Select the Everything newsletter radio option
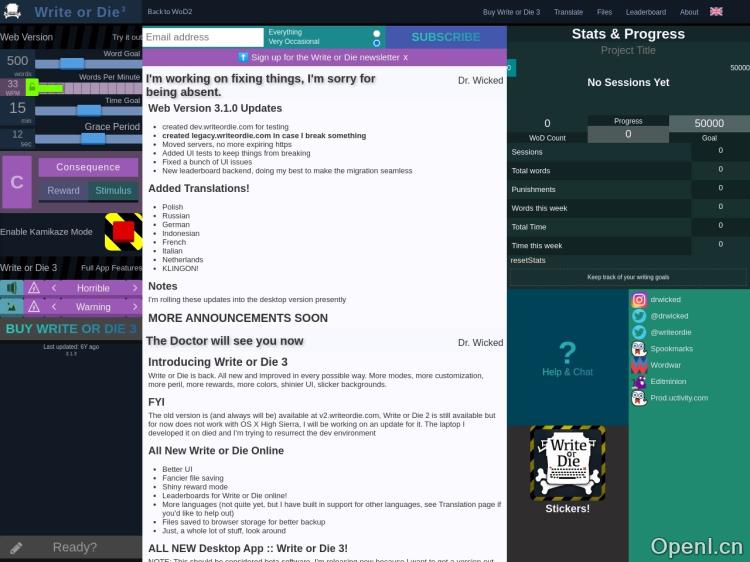Viewport: 750px width, 562px height. pos(377,33)
